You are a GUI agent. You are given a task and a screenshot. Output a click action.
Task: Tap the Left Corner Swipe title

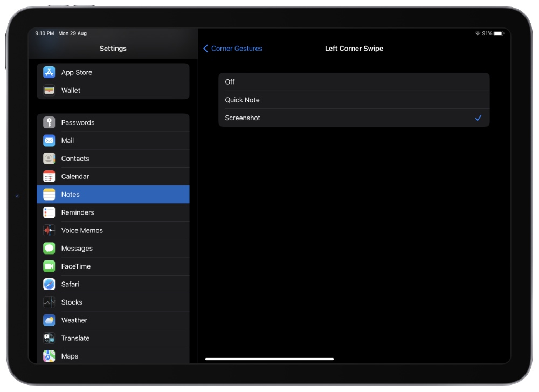354,49
